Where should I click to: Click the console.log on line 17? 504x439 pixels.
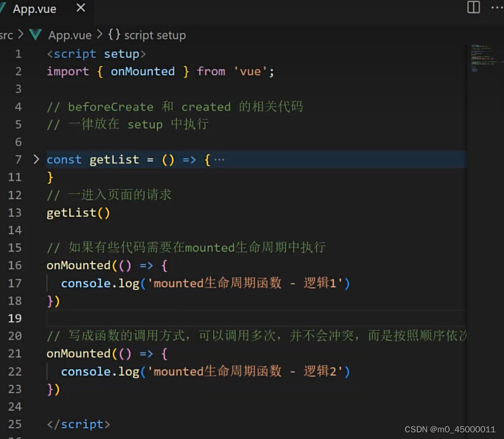[99, 283]
